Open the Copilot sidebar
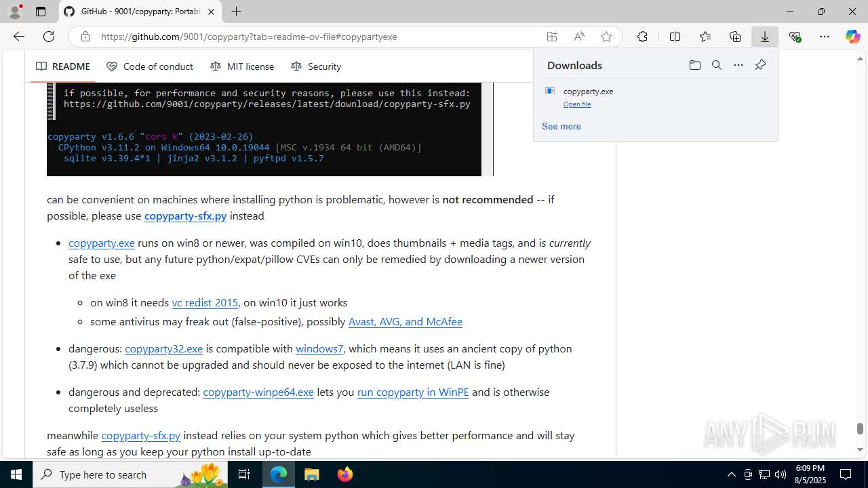 tap(852, 37)
